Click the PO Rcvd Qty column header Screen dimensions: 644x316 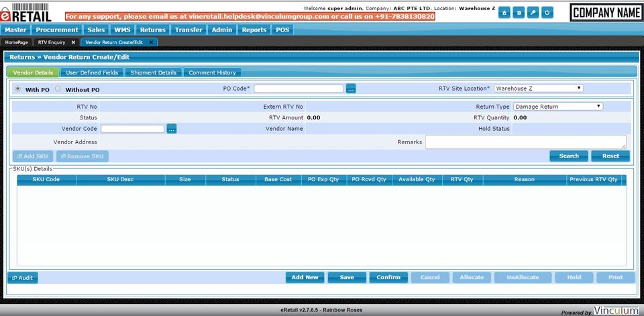(369, 180)
